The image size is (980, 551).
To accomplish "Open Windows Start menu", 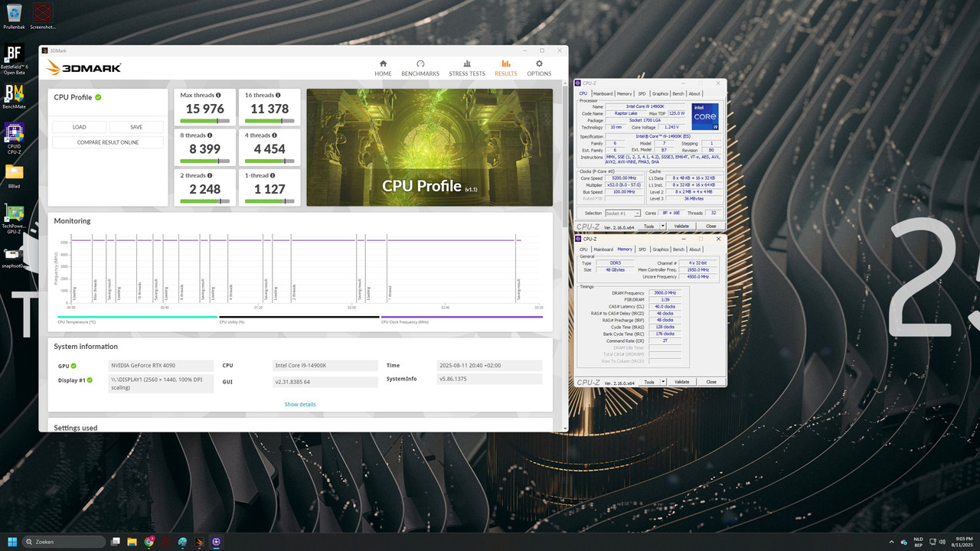I will tap(12, 542).
